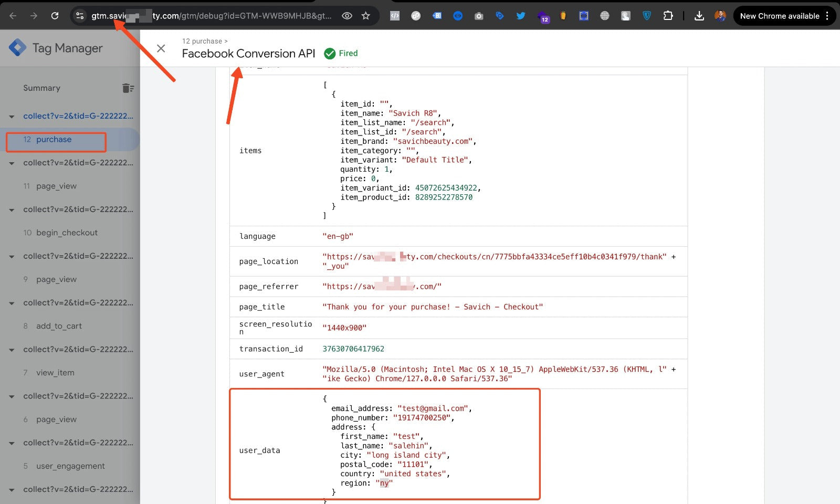
Task: Click the Tag Manager logo icon
Action: 17,48
